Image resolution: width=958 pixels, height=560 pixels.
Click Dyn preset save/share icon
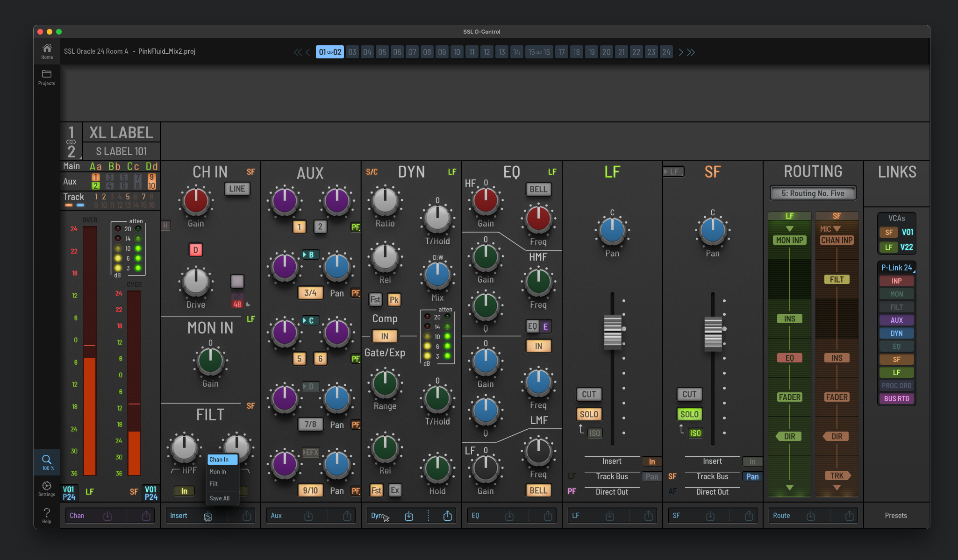448,516
